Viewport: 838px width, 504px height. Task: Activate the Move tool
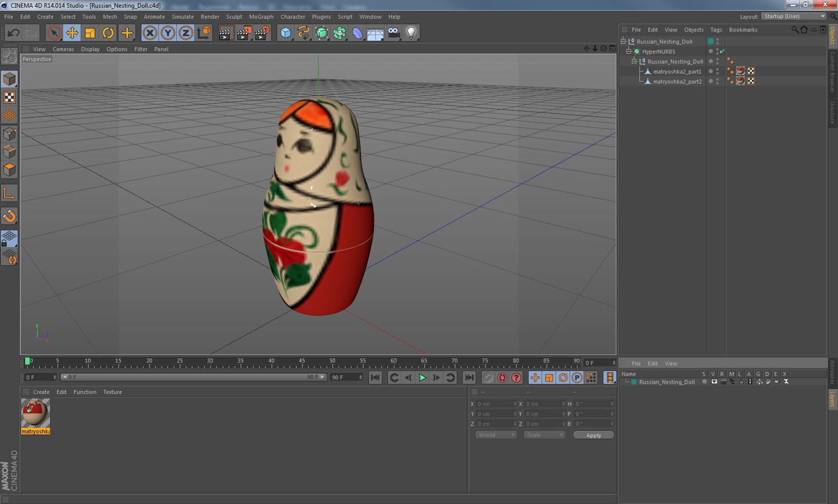click(x=72, y=33)
